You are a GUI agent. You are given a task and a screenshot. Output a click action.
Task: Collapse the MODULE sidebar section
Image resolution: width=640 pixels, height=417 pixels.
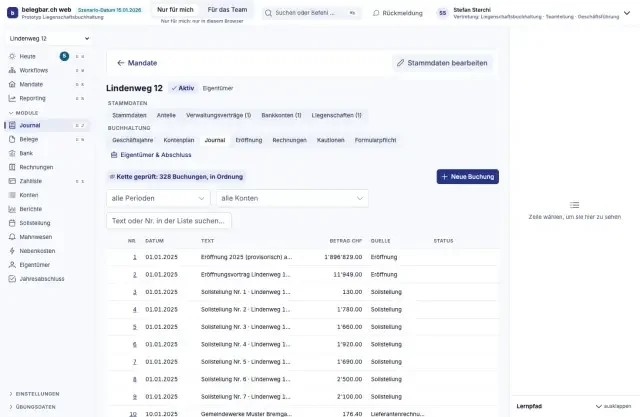(24, 113)
